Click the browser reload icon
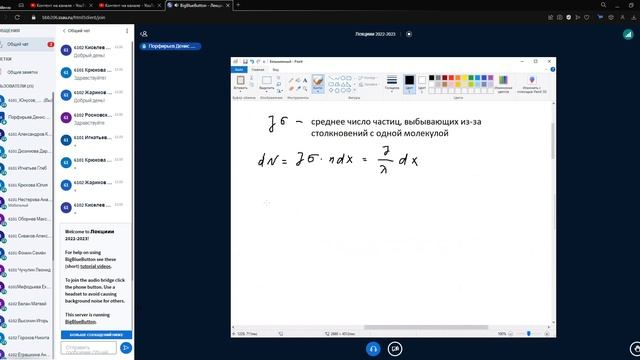Viewport: 640px width, 360px height. click(17, 18)
